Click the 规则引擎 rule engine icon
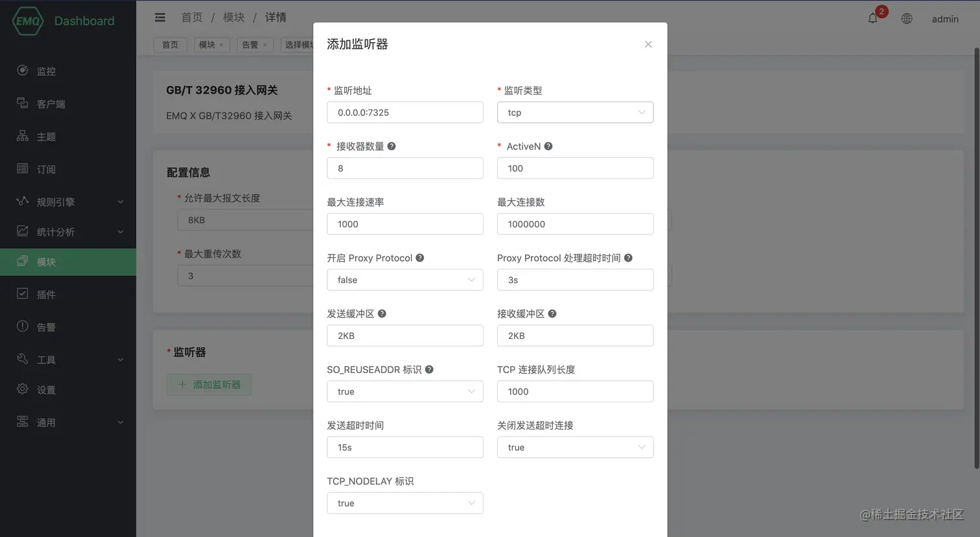This screenshot has height=537, width=980. 23,201
